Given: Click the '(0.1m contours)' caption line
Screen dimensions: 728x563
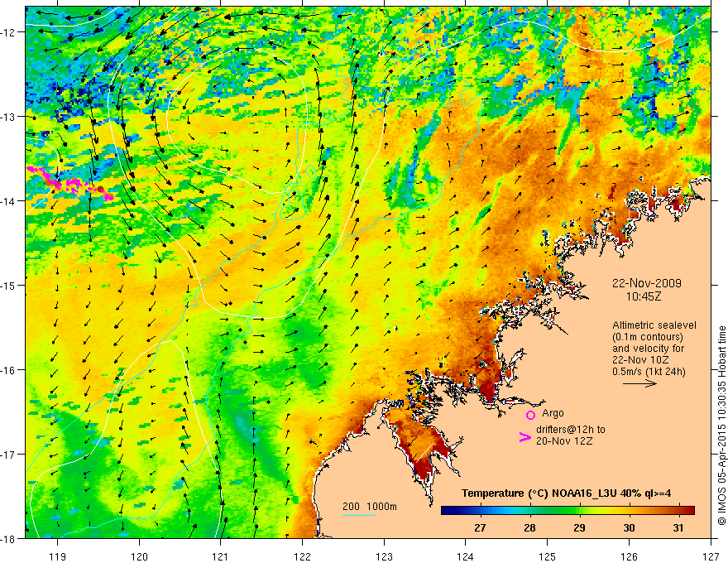Looking at the screenshot, I should click(x=648, y=337).
